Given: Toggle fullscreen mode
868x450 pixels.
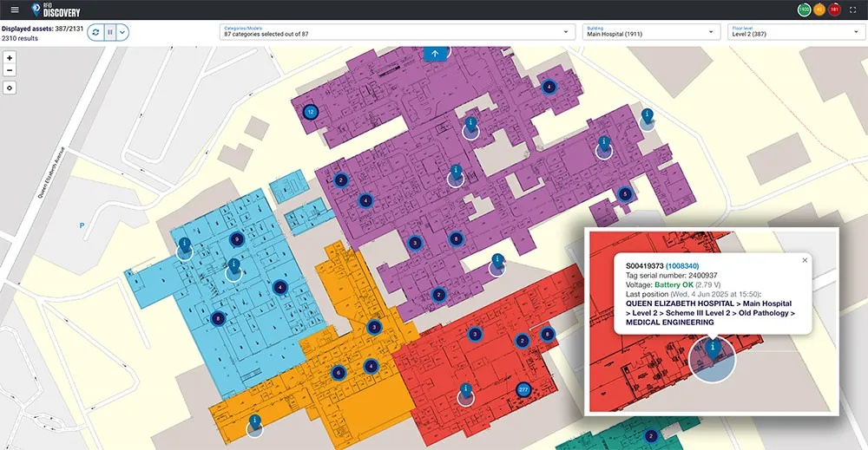Looking at the screenshot, I should click(853, 10).
